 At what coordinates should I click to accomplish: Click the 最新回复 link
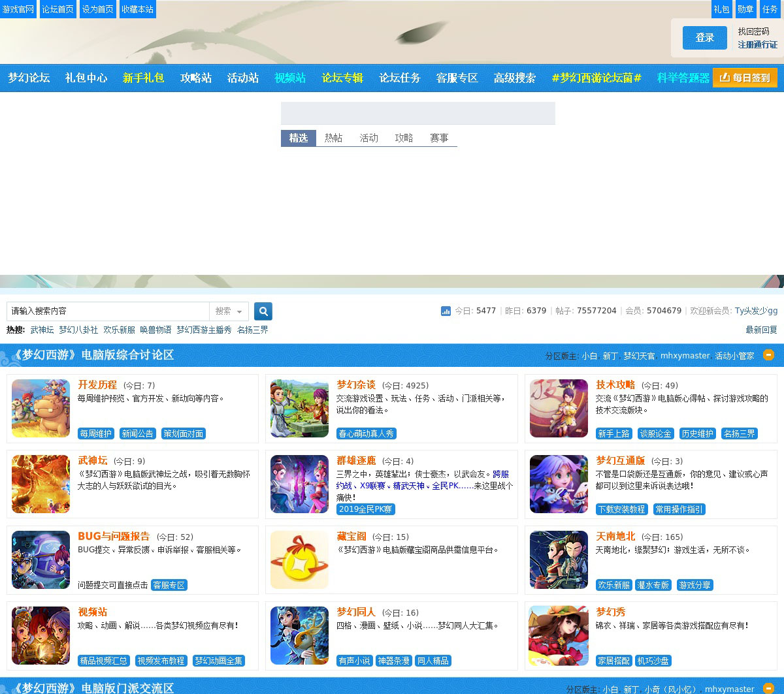click(x=761, y=330)
